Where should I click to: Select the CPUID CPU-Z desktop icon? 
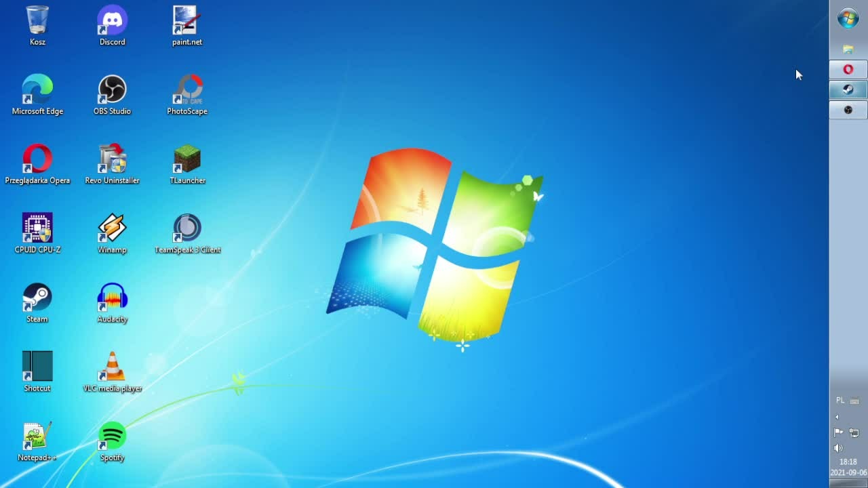pyautogui.click(x=37, y=233)
